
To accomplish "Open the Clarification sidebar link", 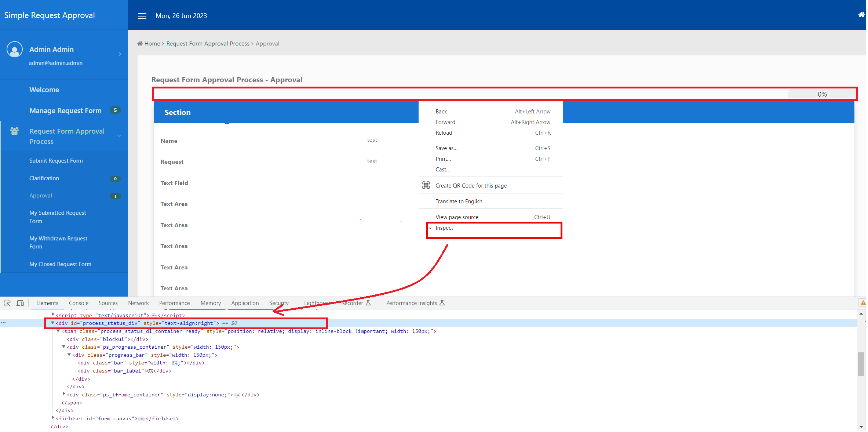I will 44,178.
